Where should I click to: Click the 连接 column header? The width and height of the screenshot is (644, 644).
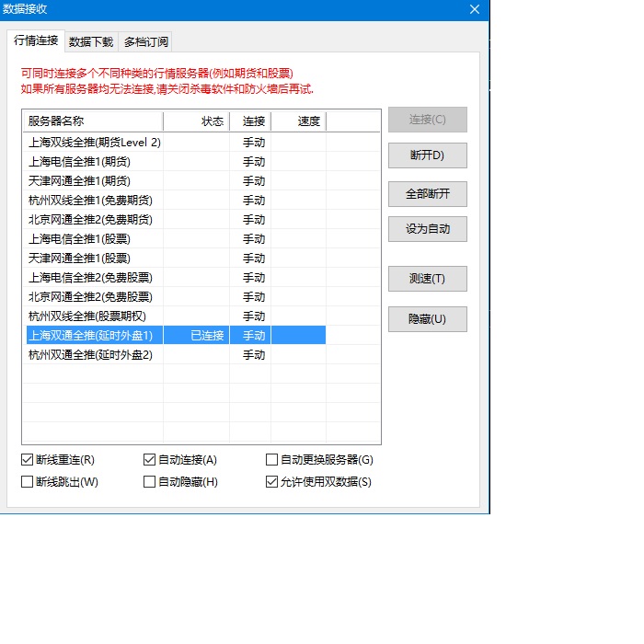click(250, 121)
